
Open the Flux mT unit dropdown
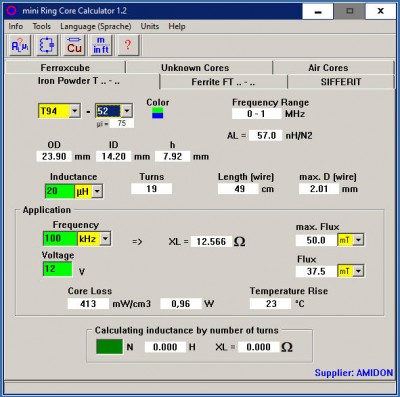358,271
